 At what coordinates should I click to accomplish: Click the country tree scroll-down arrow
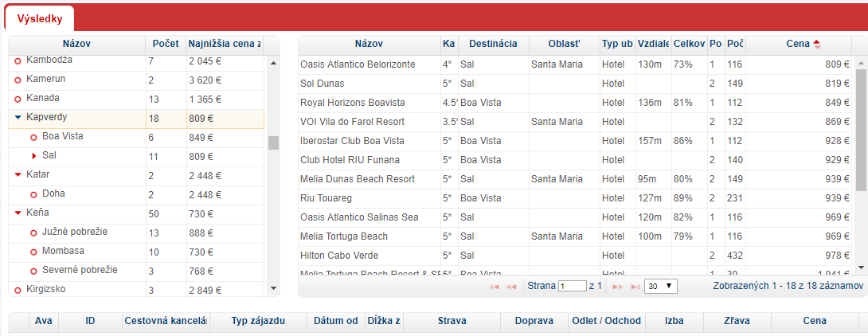click(272, 288)
